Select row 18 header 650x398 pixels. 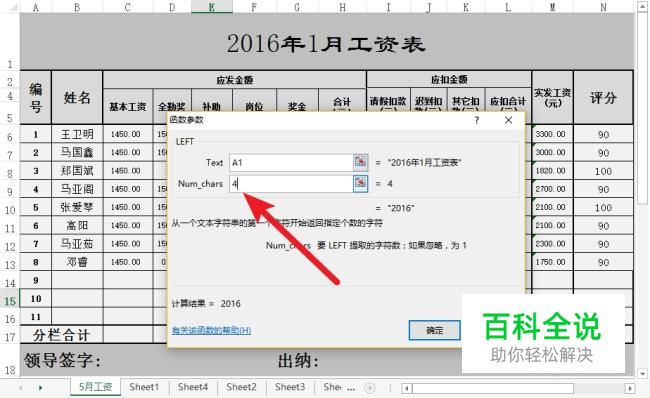[10, 361]
